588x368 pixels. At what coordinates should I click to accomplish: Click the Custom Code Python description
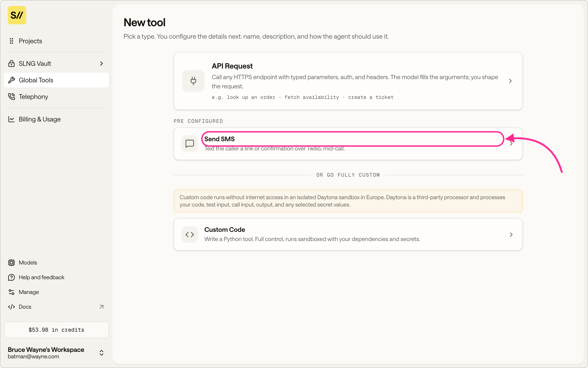pos(312,239)
